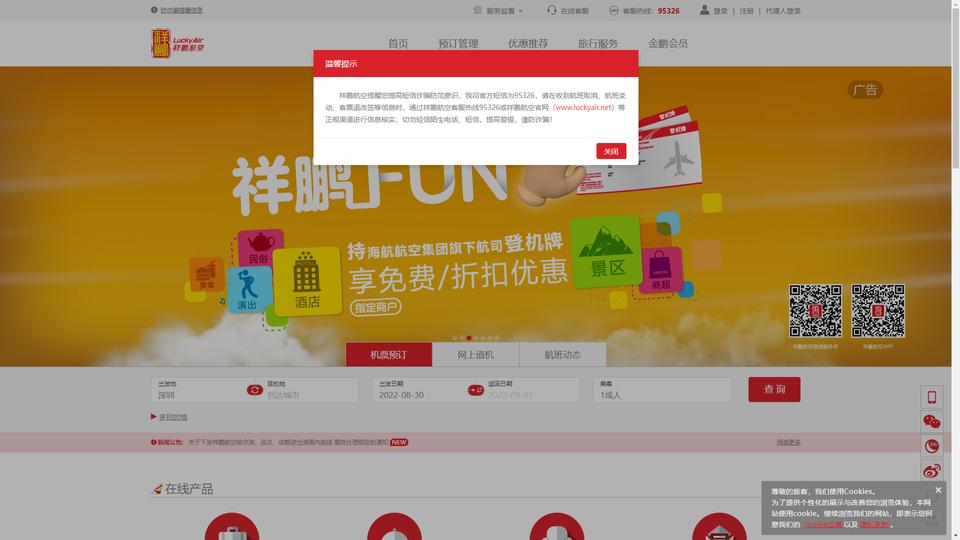Open the privacy policy link in cookies notice

point(874,525)
